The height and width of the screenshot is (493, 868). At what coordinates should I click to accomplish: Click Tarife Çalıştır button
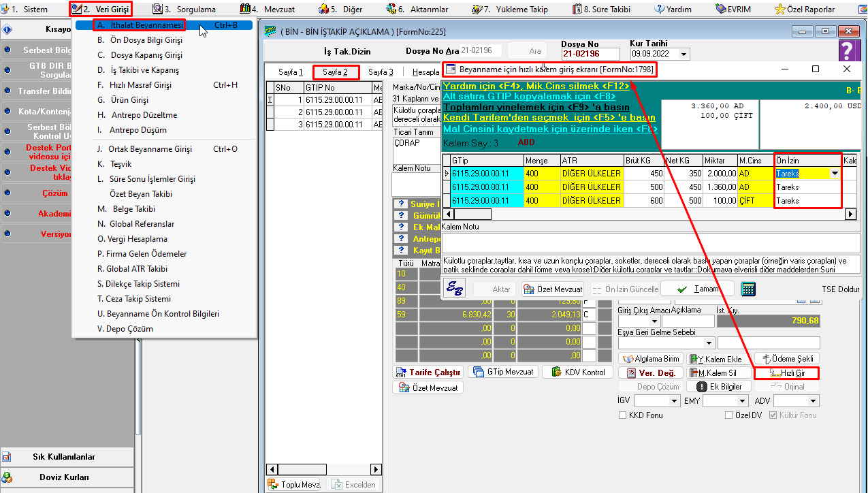(429, 372)
